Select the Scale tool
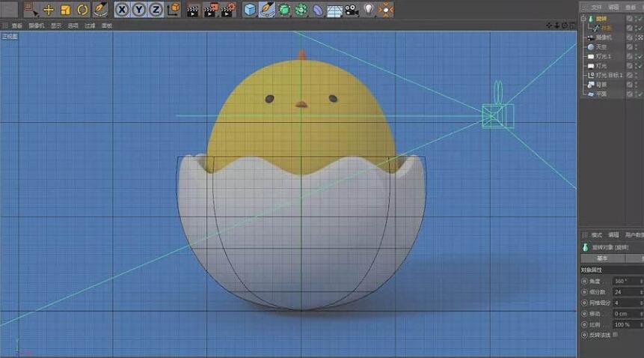Viewport: 644px width, 358px height. [x=65, y=10]
